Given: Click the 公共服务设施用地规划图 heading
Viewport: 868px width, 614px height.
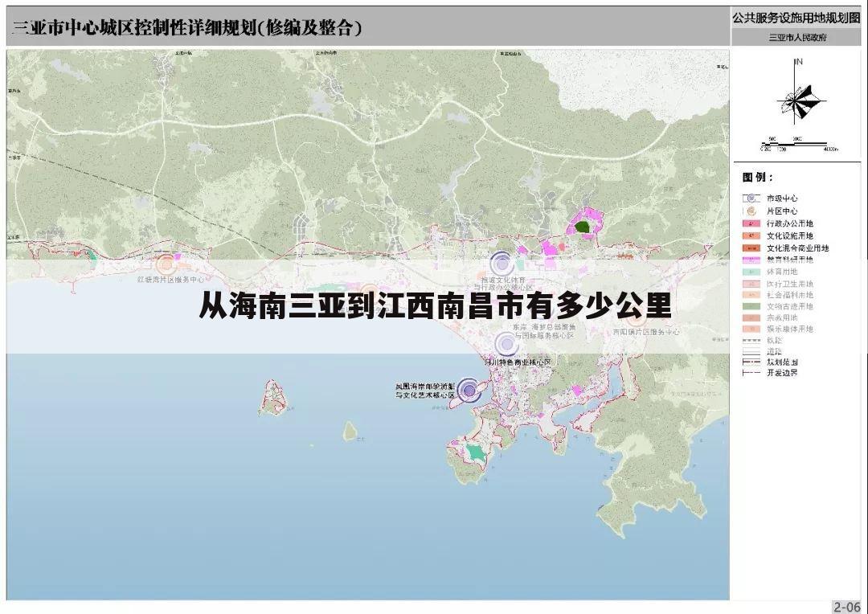Looking at the screenshot, I should (x=796, y=18).
